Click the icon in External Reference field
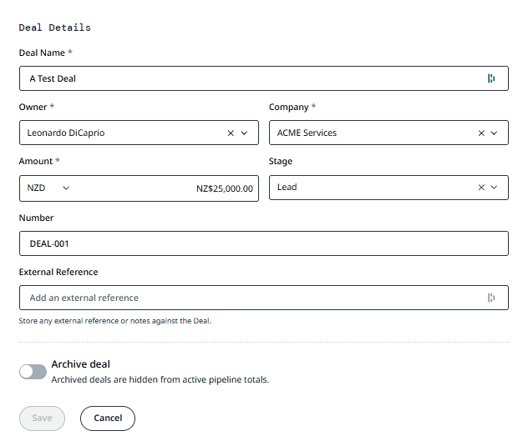This screenshot has height=446, width=523. point(491,298)
